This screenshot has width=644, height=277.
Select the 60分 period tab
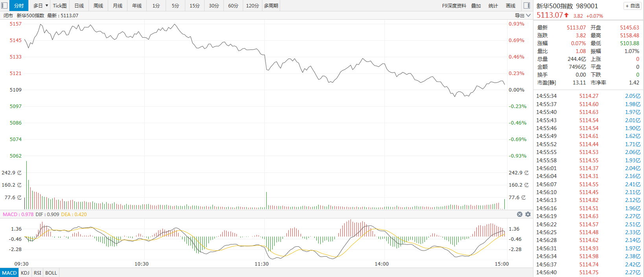tap(233, 6)
